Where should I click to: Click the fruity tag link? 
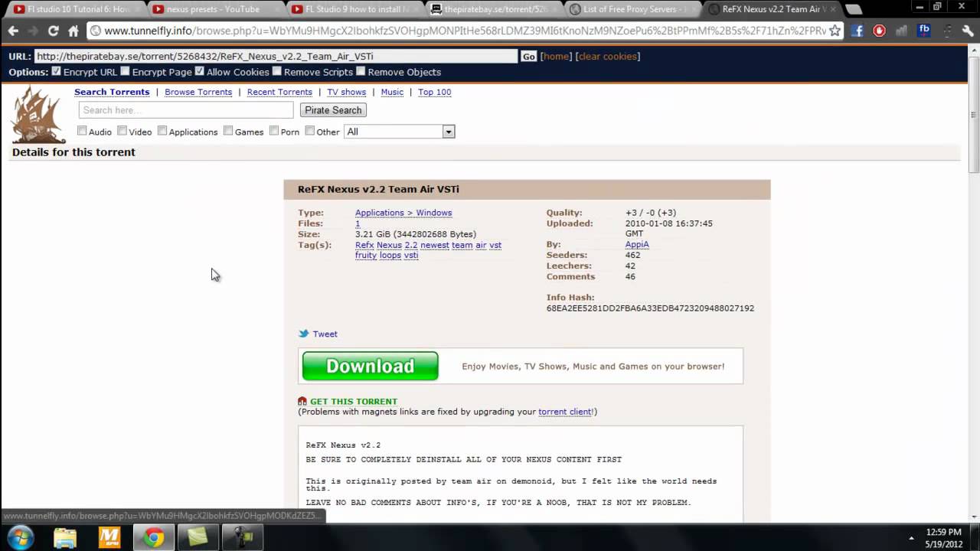[366, 255]
